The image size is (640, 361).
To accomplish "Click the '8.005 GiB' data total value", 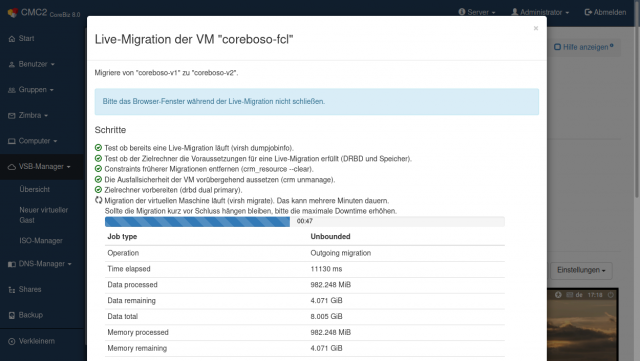I will click(326, 316).
